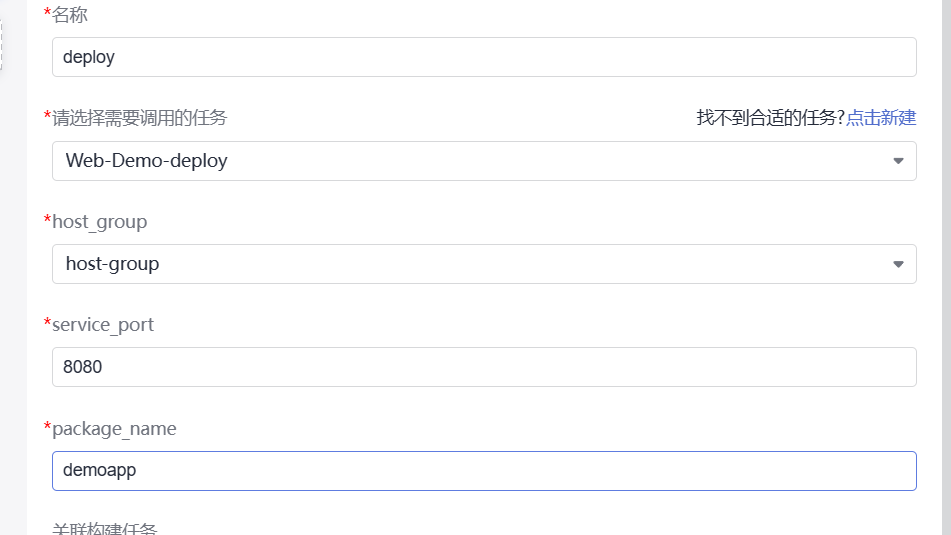
Task: Click the red asterisk before host_group label
Action: tap(47, 220)
